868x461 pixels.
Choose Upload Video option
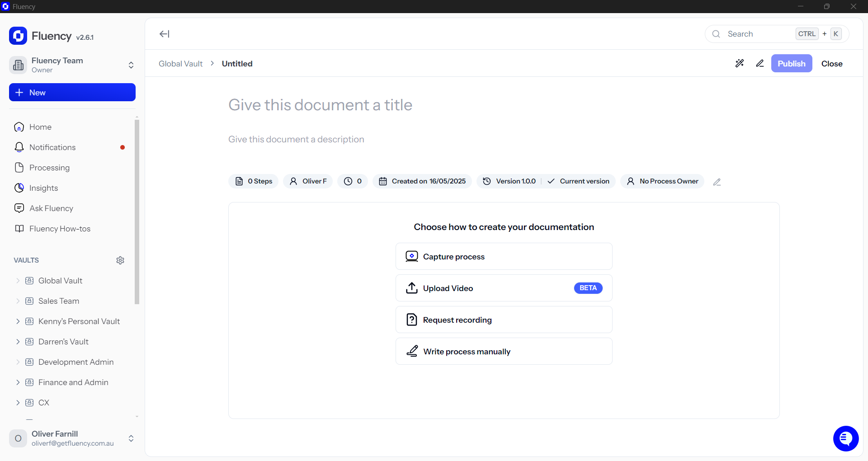[x=504, y=288]
